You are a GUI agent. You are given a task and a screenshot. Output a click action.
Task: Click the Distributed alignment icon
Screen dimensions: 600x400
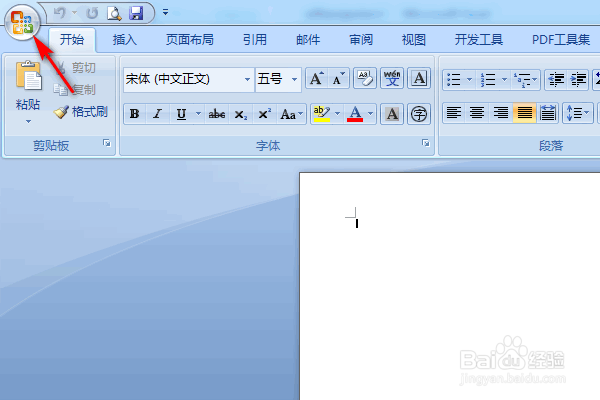pyautogui.click(x=548, y=113)
